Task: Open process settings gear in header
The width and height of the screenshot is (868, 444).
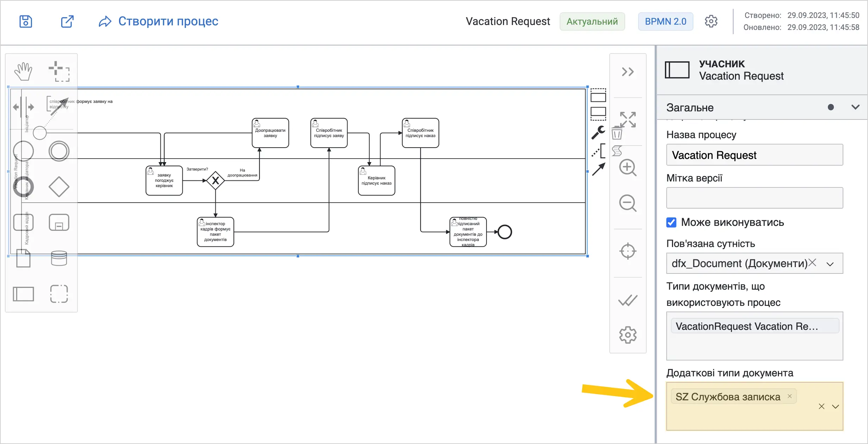Action: tap(711, 21)
